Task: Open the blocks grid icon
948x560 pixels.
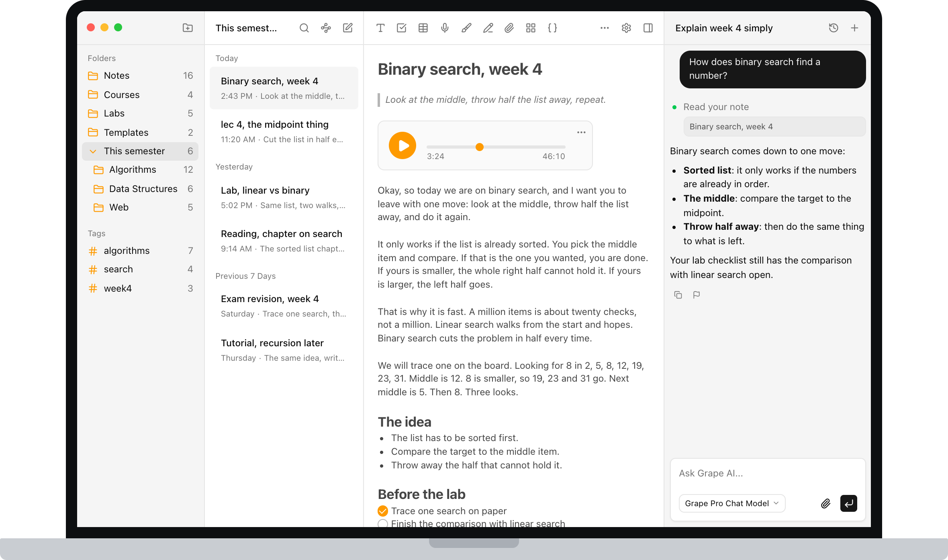Action: (531, 28)
